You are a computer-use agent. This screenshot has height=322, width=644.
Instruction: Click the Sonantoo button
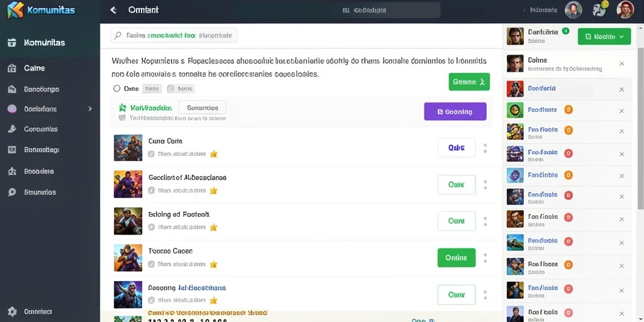(202, 108)
